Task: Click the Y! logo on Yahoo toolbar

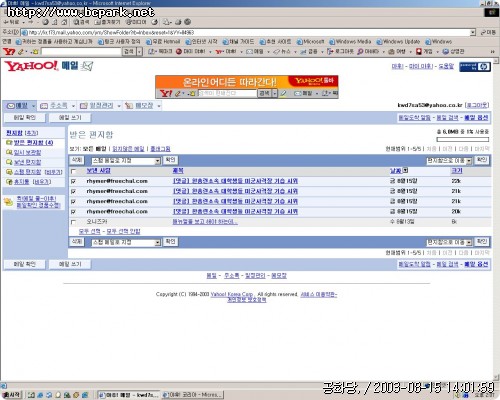Action: (x=9, y=52)
